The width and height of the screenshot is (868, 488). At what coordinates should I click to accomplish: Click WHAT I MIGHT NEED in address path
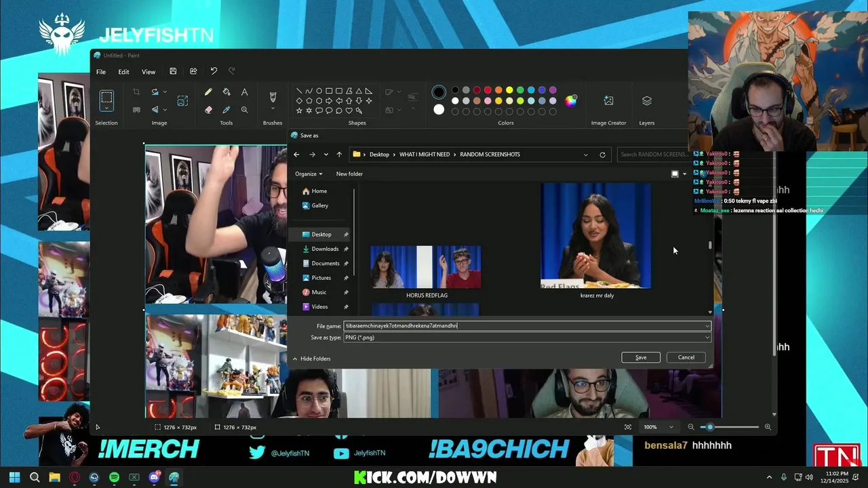click(x=425, y=155)
